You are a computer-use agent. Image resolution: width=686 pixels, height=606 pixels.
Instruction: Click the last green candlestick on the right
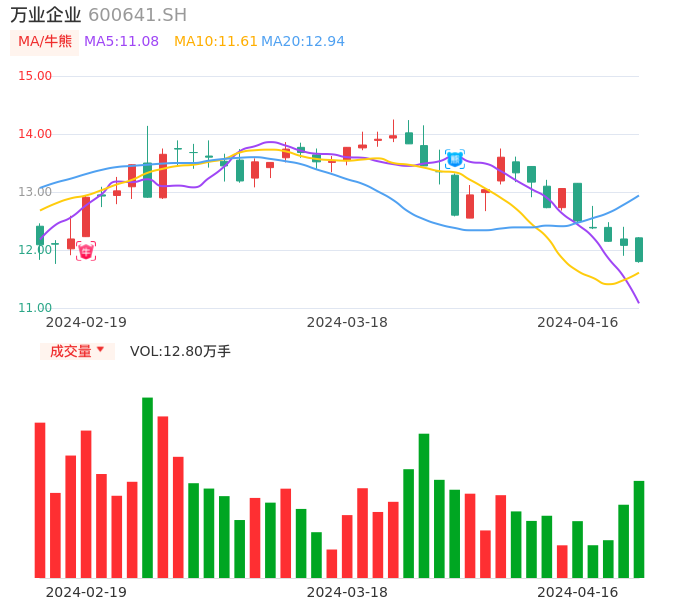coord(639,249)
